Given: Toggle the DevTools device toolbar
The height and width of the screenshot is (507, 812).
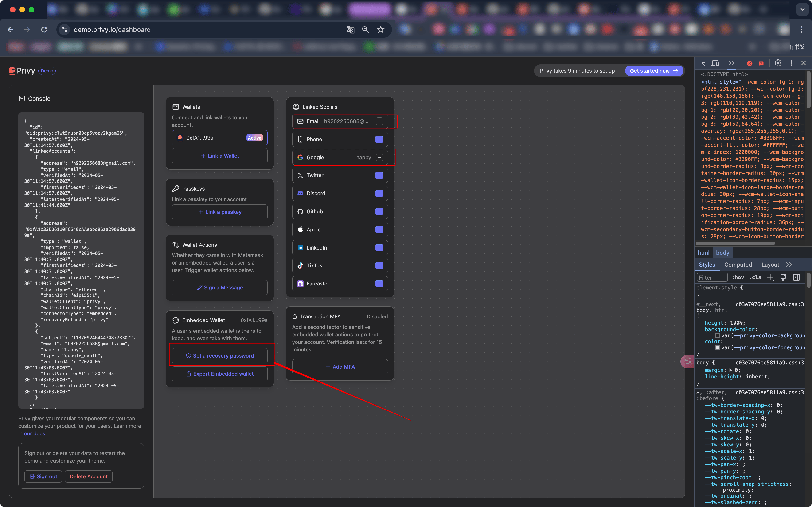Looking at the screenshot, I should point(715,63).
